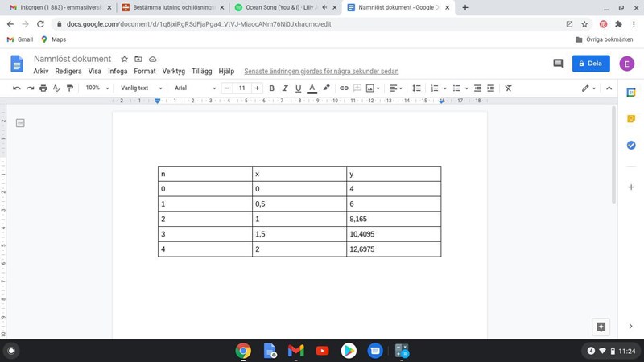Choose text color with underlined A
644x362 pixels.
312,88
